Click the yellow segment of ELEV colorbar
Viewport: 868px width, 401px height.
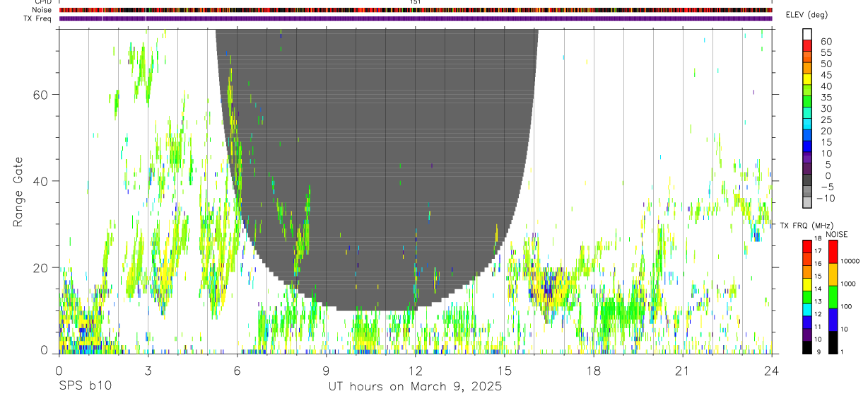coord(807,81)
